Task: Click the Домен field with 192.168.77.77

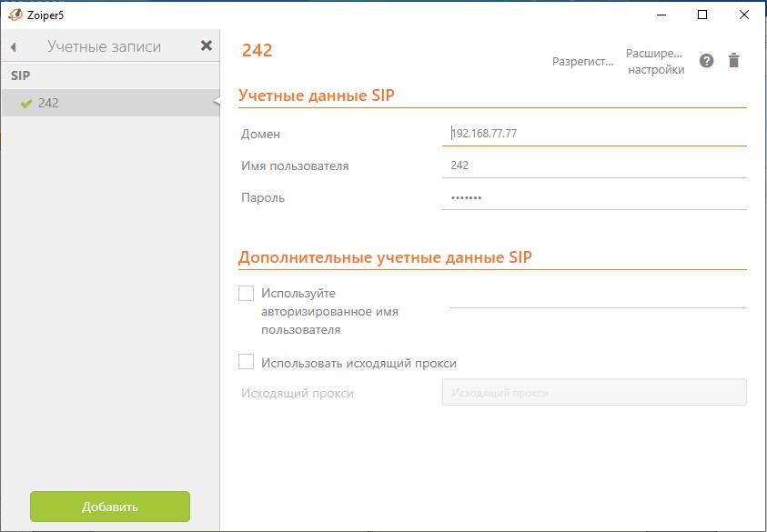Action: tap(594, 134)
